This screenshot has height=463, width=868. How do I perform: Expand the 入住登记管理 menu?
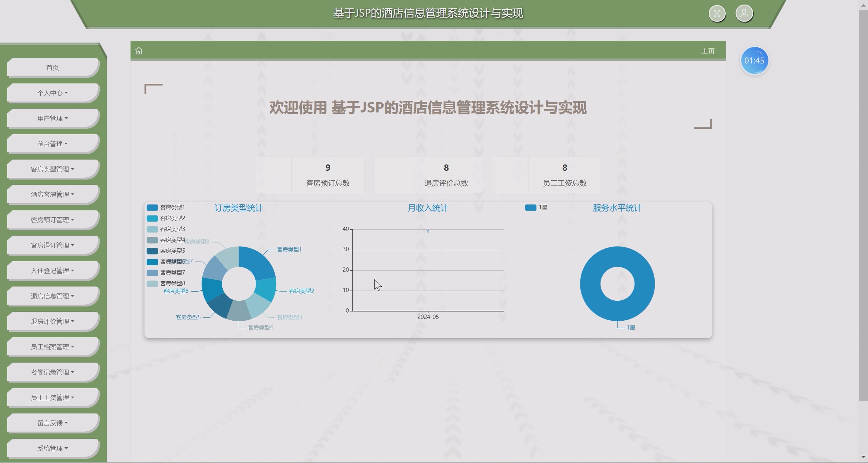[x=53, y=271]
